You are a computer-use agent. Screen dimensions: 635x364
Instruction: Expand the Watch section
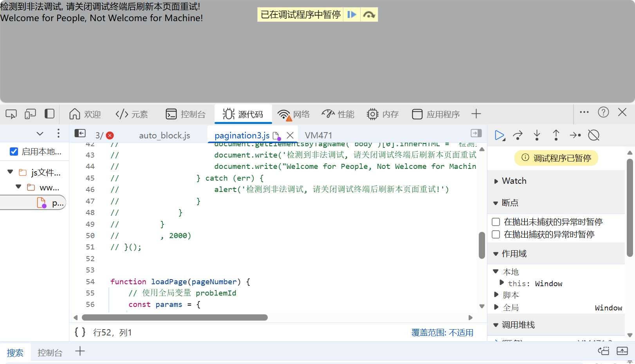tap(496, 181)
